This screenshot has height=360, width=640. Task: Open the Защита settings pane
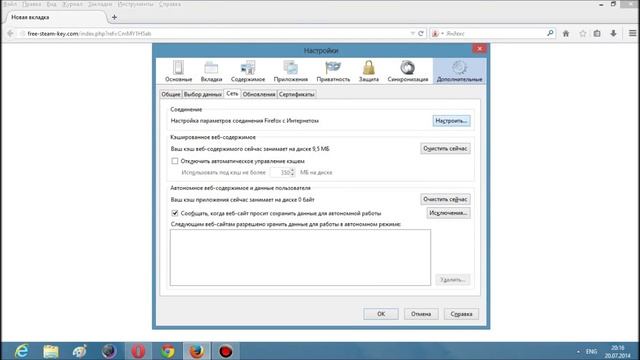pyautogui.click(x=369, y=71)
